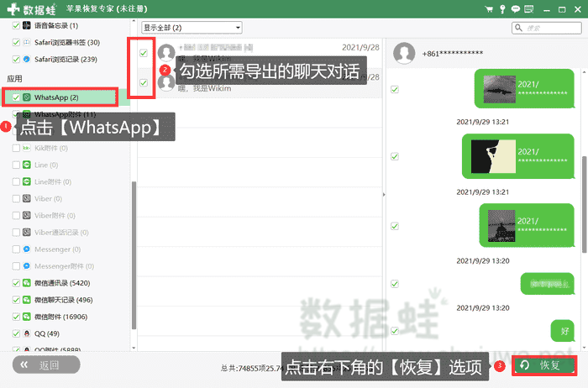
Task: Collapse the chat detail pane with splitter arrow
Action: 384,195
